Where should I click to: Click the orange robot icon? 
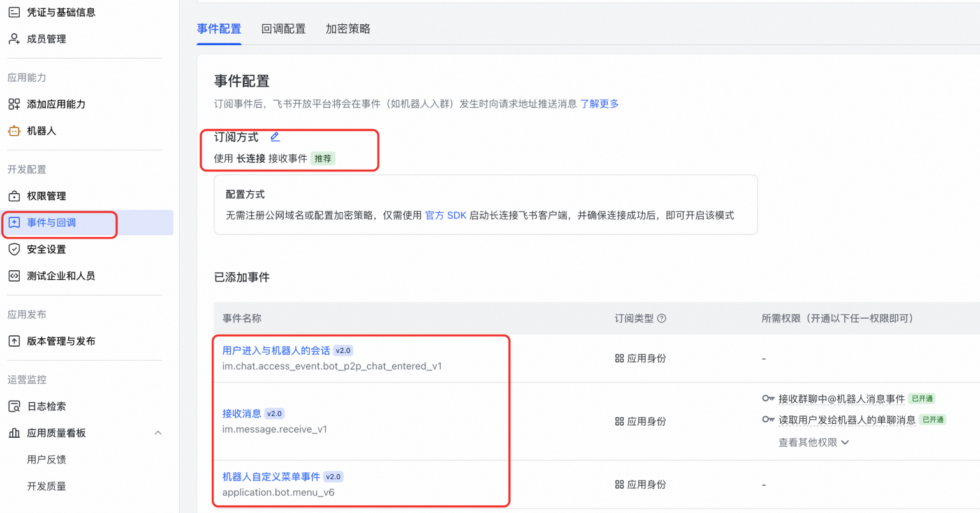14,131
